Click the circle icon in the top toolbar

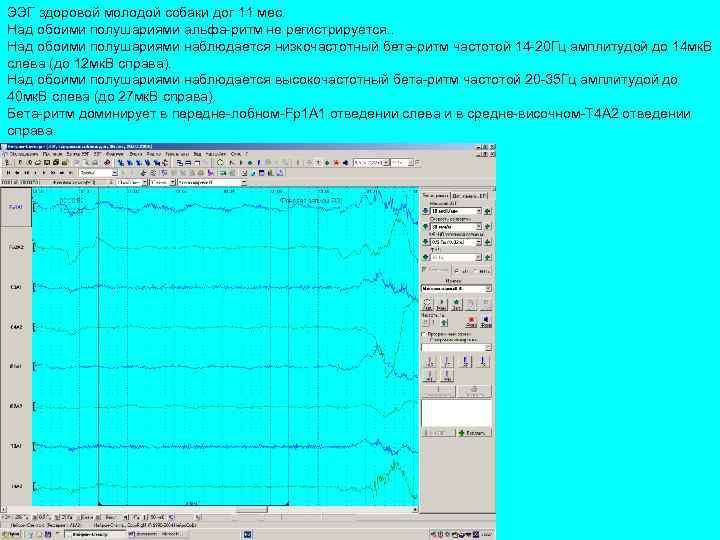[x=220, y=163]
